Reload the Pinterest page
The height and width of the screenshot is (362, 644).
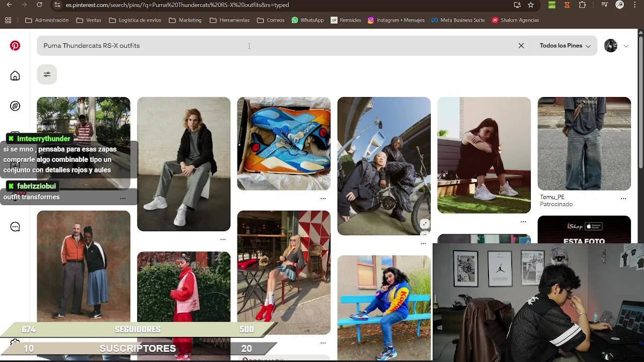(39, 5)
